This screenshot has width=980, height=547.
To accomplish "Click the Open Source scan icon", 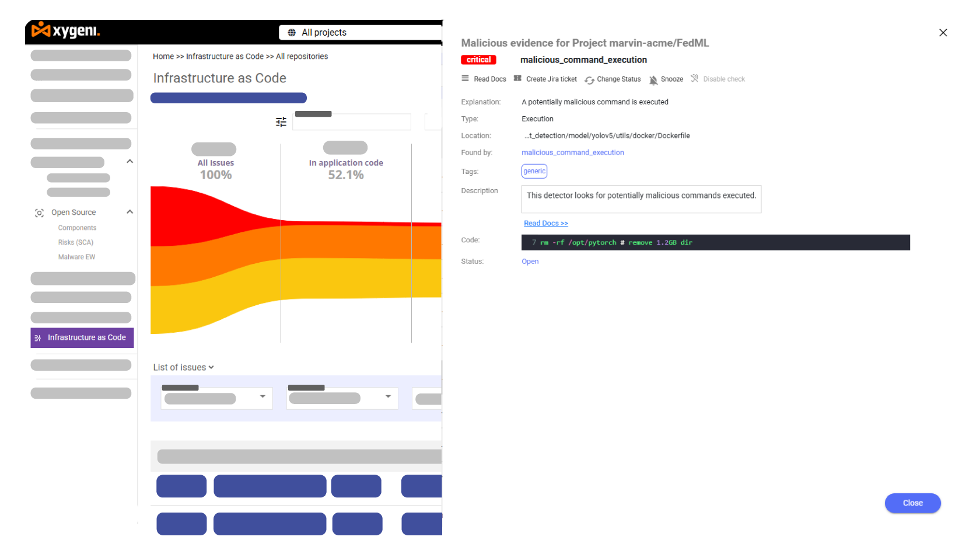I will pos(39,213).
